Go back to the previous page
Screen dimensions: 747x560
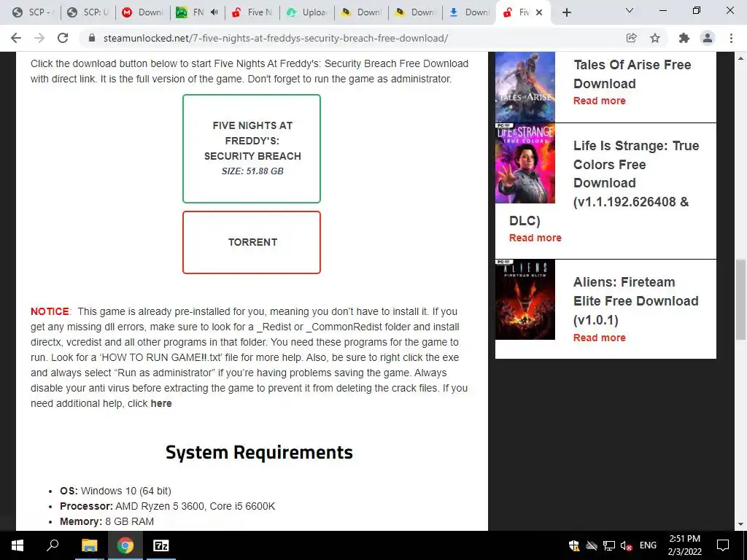(x=16, y=38)
